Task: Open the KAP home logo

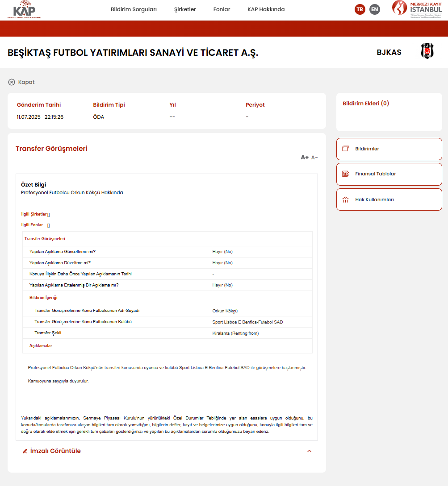Action: [24, 10]
